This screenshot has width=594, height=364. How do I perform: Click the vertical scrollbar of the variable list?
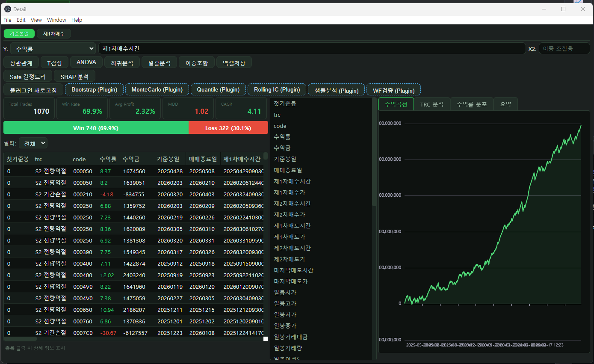point(374,152)
